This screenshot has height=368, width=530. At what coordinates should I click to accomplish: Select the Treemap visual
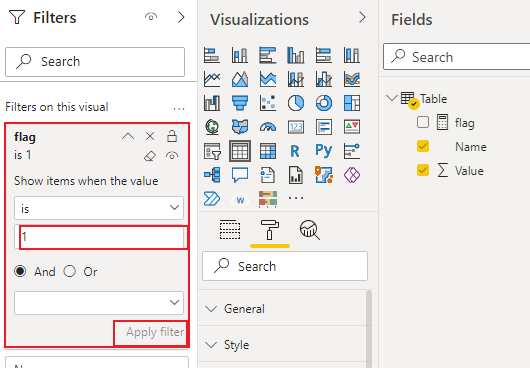[x=352, y=103]
